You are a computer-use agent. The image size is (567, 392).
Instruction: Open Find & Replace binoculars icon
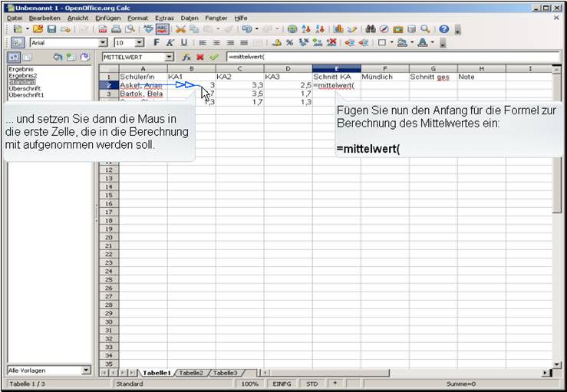371,29
